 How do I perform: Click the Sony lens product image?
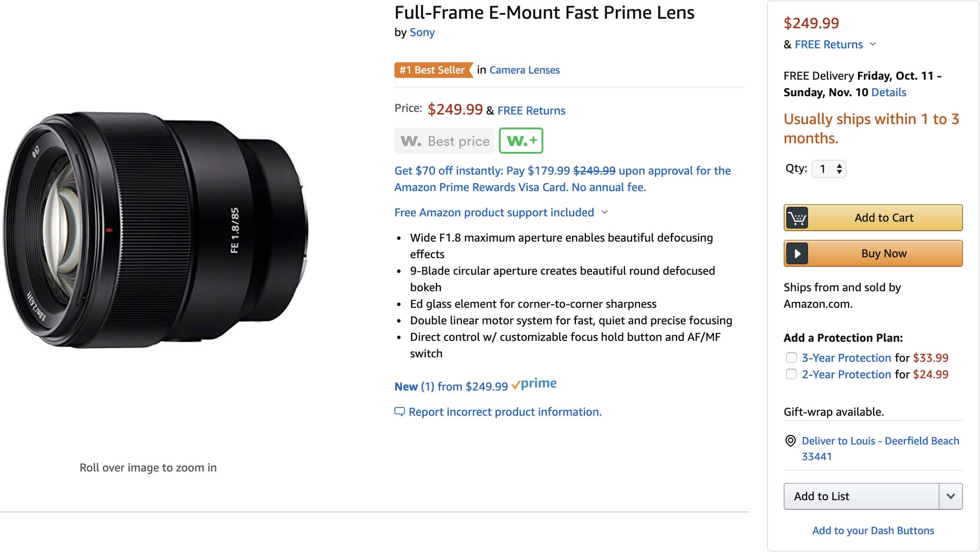[x=157, y=231]
